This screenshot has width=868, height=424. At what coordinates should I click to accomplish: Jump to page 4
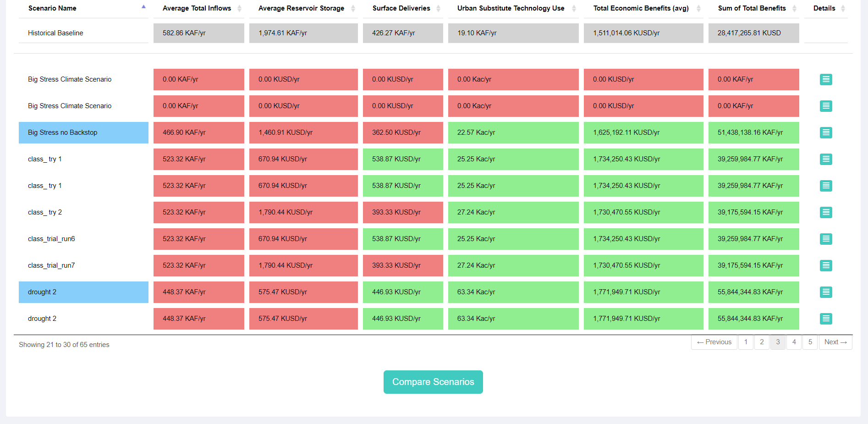click(x=794, y=342)
